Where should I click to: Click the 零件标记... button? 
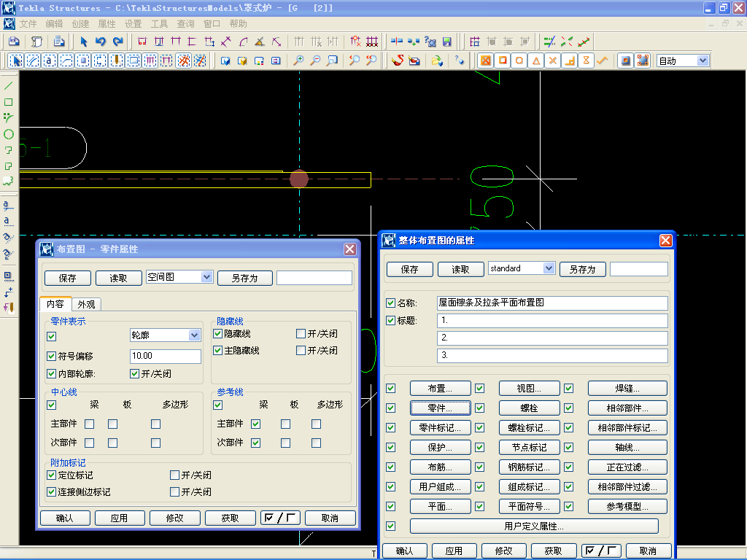tap(440, 427)
